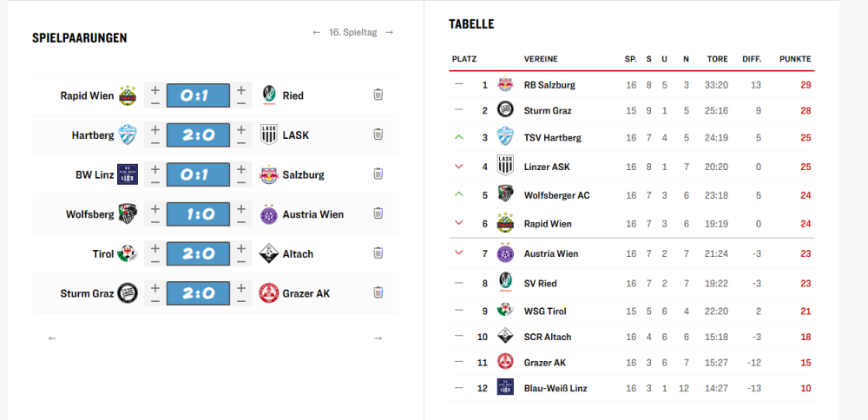This screenshot has height=420, width=868.
Task: Clear the Sturm Graz vs Grazer AK score
Action: click(378, 292)
